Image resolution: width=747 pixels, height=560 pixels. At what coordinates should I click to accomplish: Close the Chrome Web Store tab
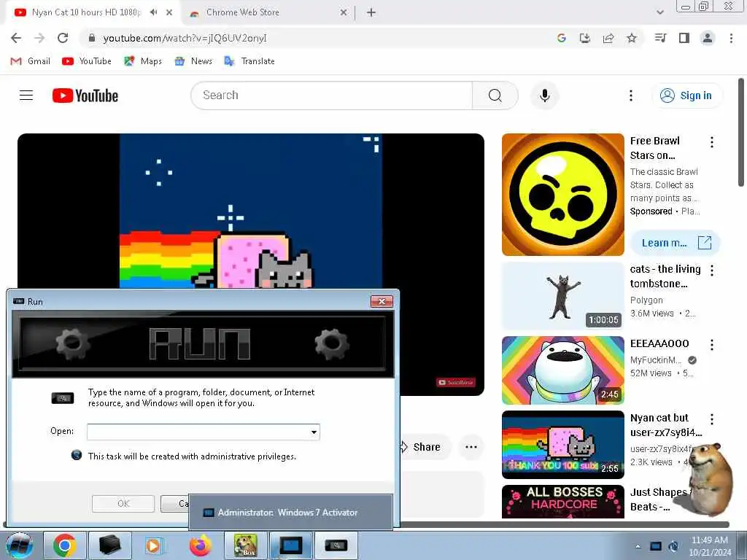click(x=344, y=12)
